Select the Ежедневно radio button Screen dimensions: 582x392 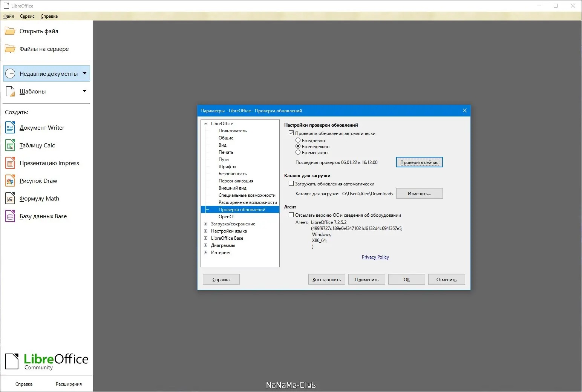(x=298, y=140)
